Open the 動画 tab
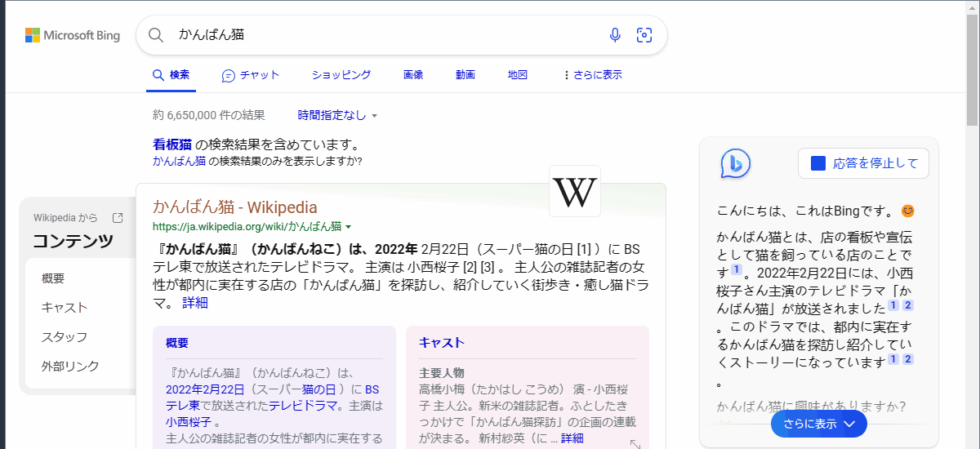The width and height of the screenshot is (980, 449). [465, 75]
